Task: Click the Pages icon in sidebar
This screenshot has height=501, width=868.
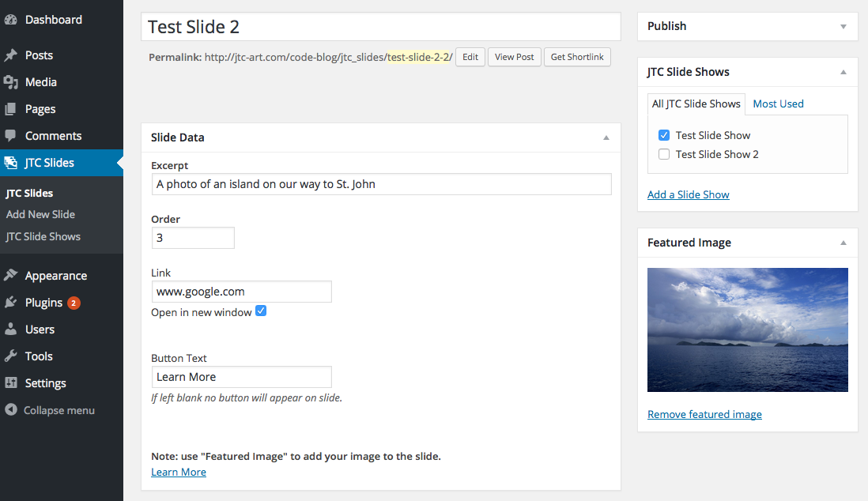Action: [11, 109]
